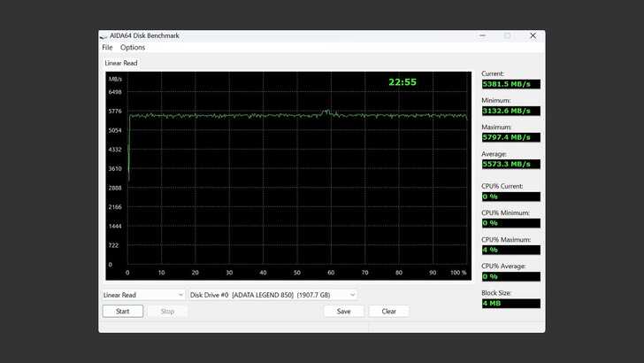Image resolution: width=644 pixels, height=363 pixels.
Task: Expand the Linear Read test type dropdown
Action: point(143,295)
